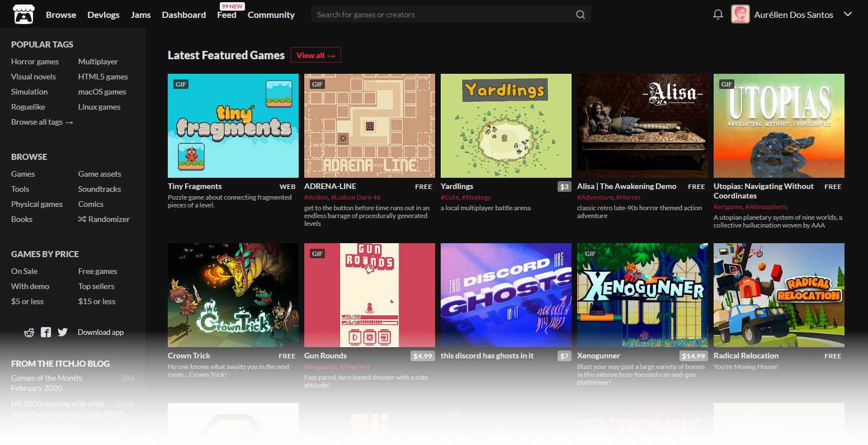Click the $4.99 price badge
This screenshot has width=868, height=445.
(423, 356)
